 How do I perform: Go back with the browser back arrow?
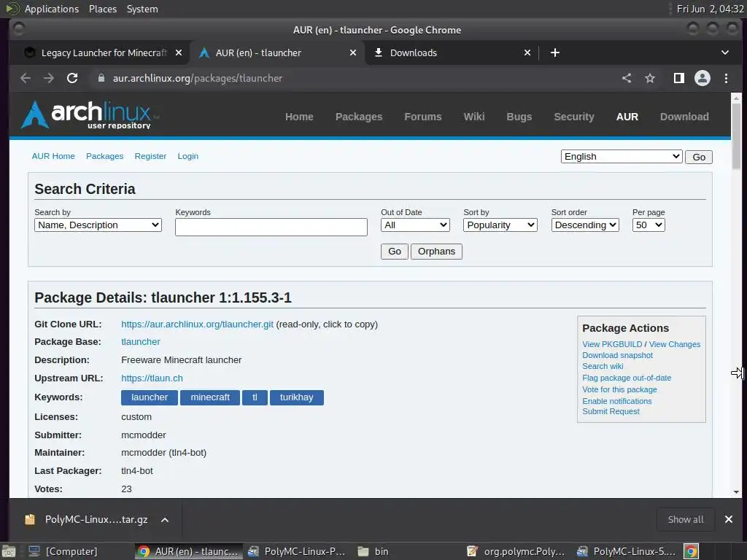tap(26, 78)
